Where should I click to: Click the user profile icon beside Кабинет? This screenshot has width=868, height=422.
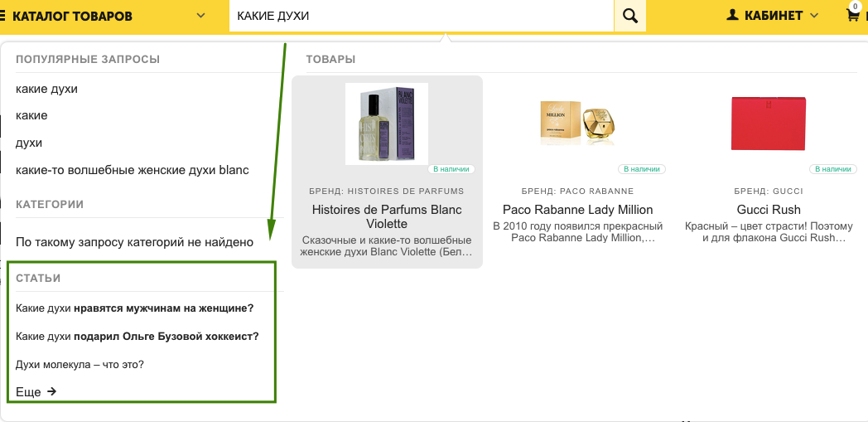click(732, 15)
